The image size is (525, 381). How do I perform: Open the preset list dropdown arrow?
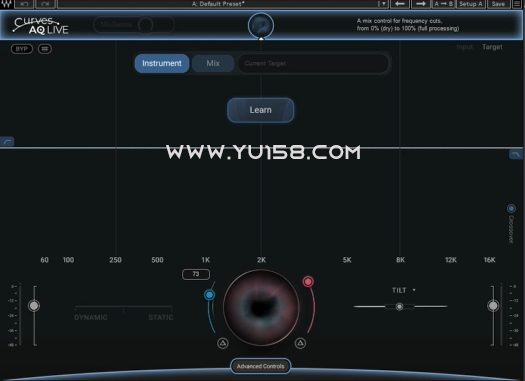pyautogui.click(x=383, y=4)
